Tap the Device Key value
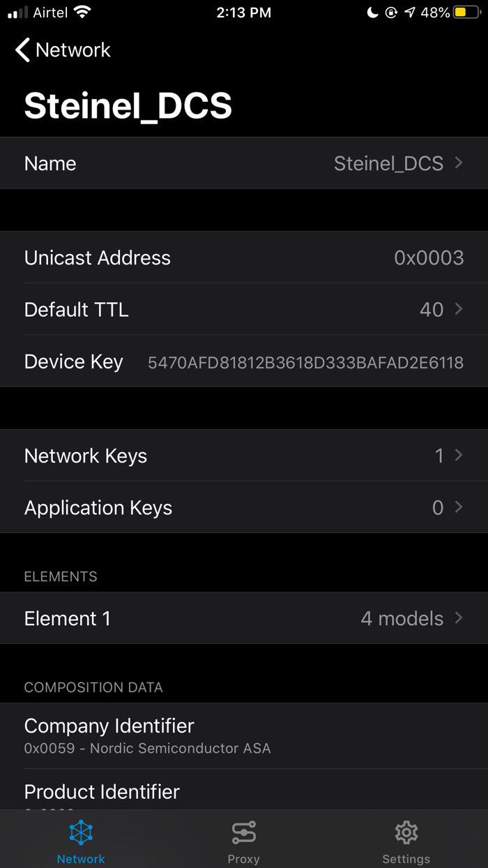488x868 pixels. 305,363
